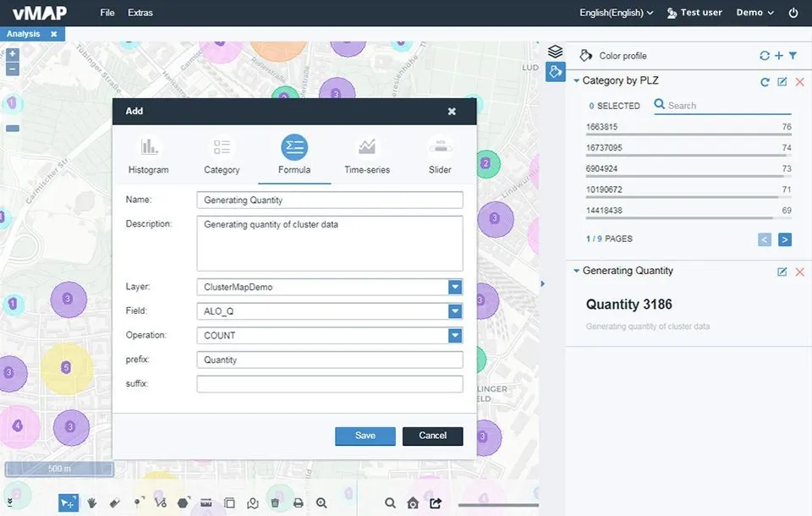The height and width of the screenshot is (516, 812).
Task: Delete the Generating Quantity widget
Action: [x=799, y=272]
